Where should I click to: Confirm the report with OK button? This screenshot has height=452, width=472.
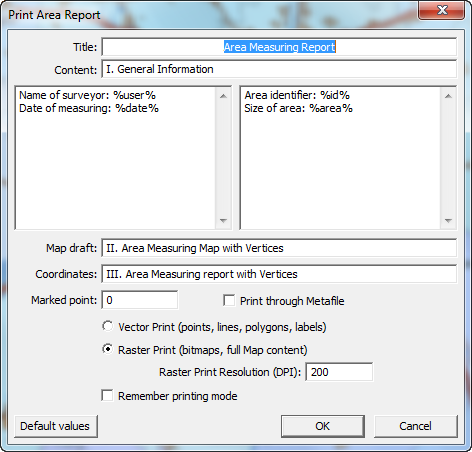[323, 426]
